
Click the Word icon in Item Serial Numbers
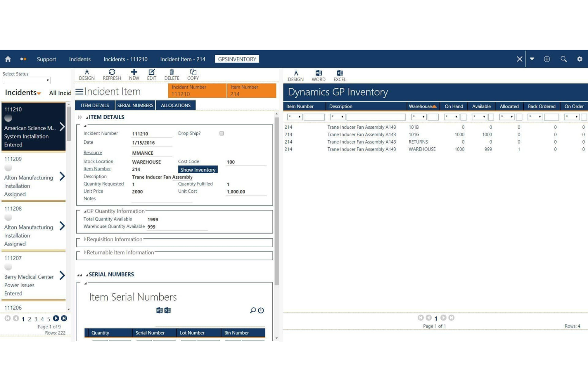[x=159, y=310]
